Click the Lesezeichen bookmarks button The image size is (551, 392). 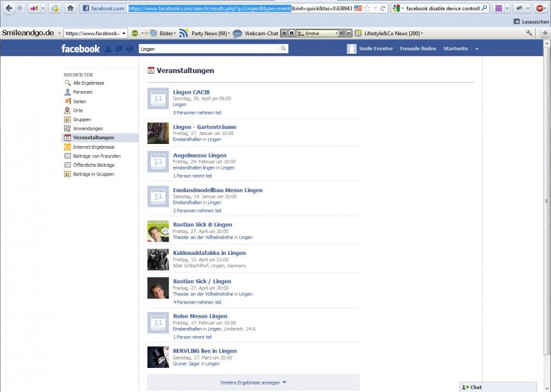[530, 21]
